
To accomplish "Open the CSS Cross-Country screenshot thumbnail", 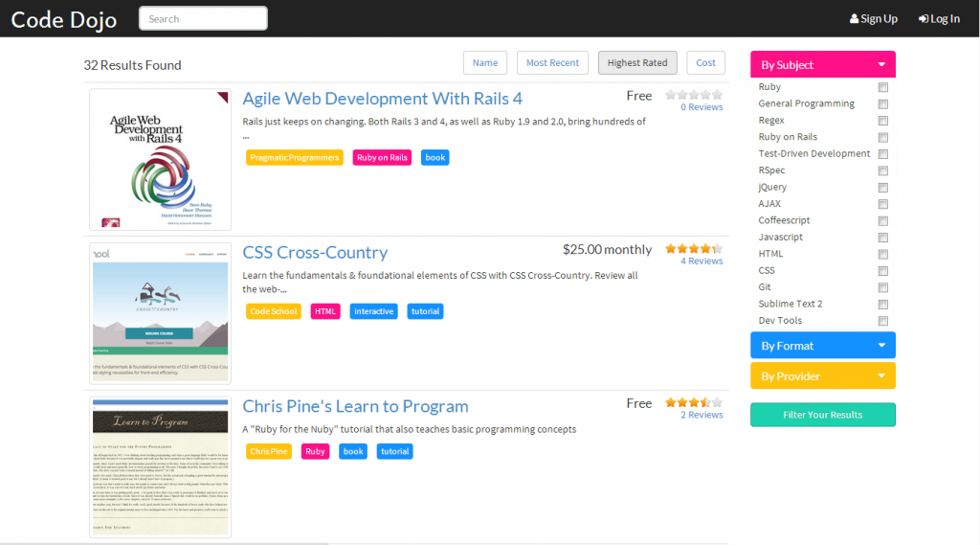I will [x=161, y=313].
